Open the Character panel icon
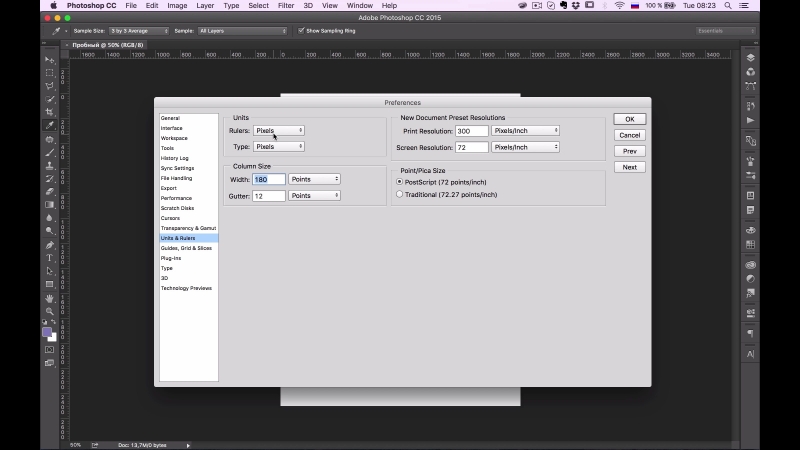This screenshot has height=450, width=800. [751, 354]
